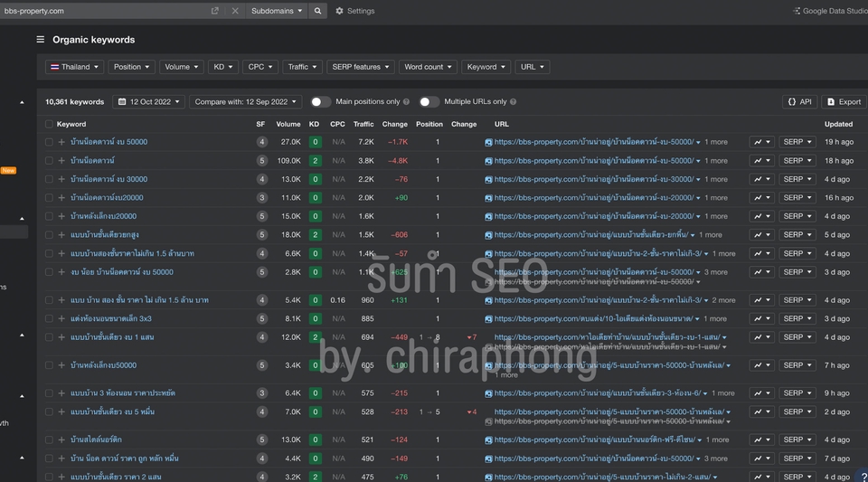Open the Word count filter

coord(428,67)
